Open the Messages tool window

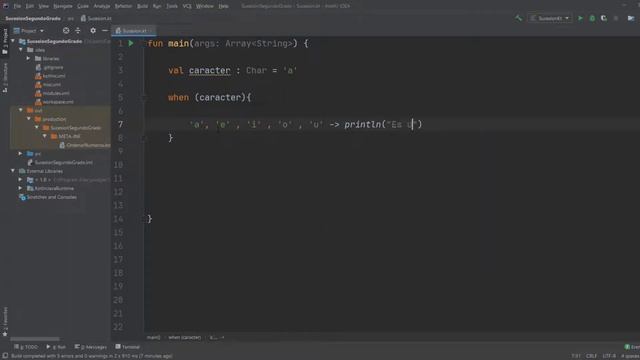coord(91,347)
